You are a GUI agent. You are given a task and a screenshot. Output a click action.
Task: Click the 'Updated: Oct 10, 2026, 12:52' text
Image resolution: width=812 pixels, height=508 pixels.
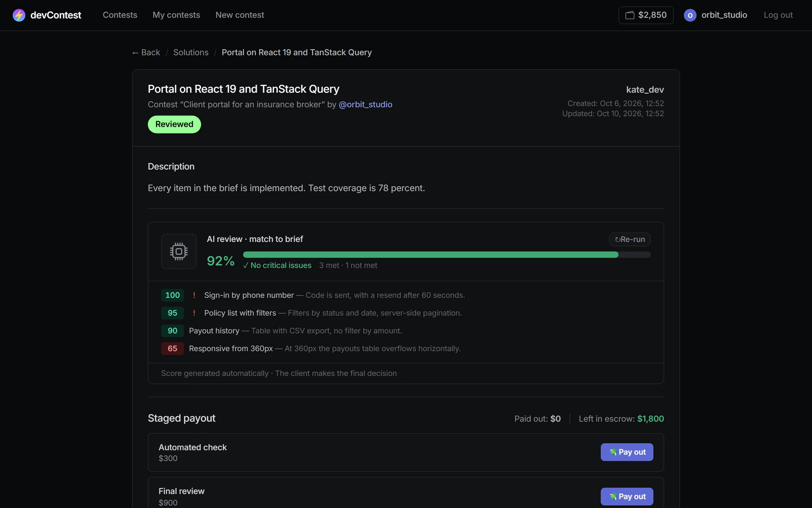click(x=613, y=114)
